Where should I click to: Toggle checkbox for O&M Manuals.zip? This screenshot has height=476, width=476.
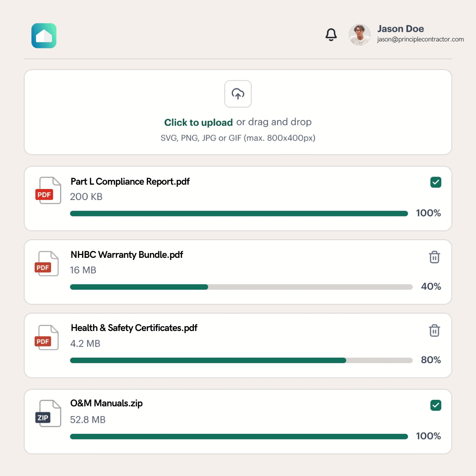[435, 405]
